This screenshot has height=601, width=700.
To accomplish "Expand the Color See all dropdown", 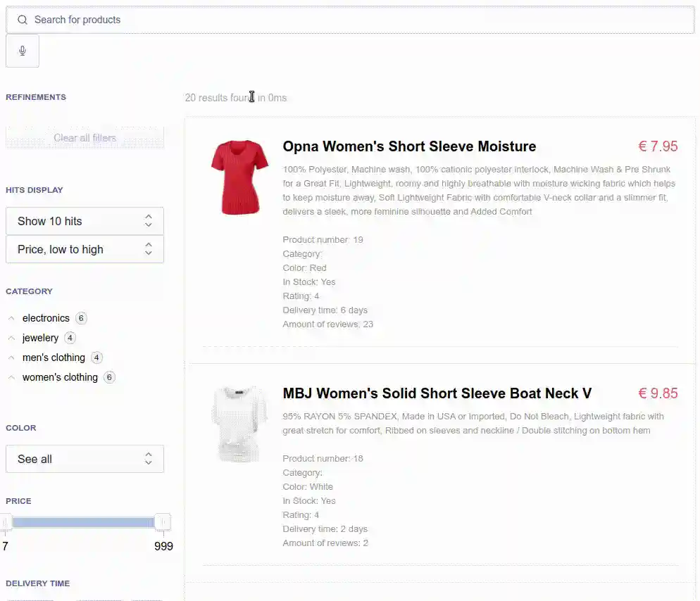I will [x=85, y=459].
